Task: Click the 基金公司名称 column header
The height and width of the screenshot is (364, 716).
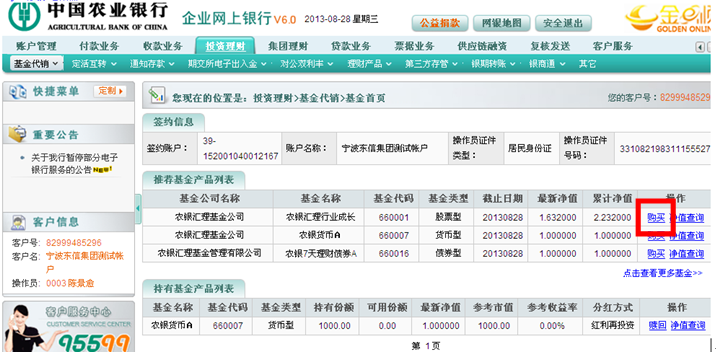Action: (x=209, y=199)
